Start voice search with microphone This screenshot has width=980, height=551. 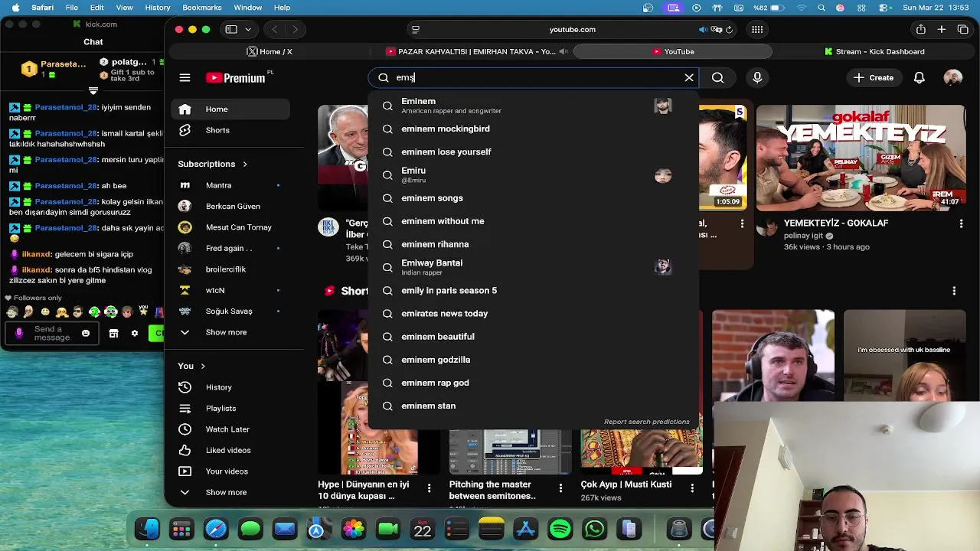tap(757, 77)
